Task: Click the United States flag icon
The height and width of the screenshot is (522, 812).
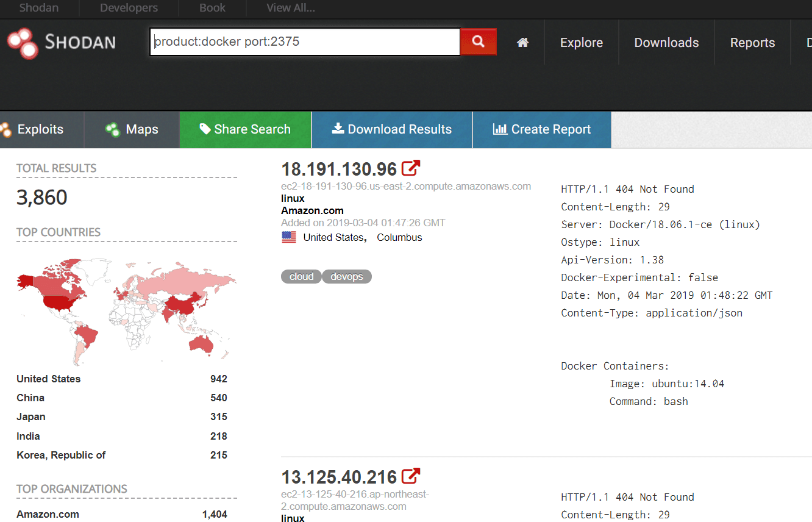Action: pyautogui.click(x=289, y=238)
